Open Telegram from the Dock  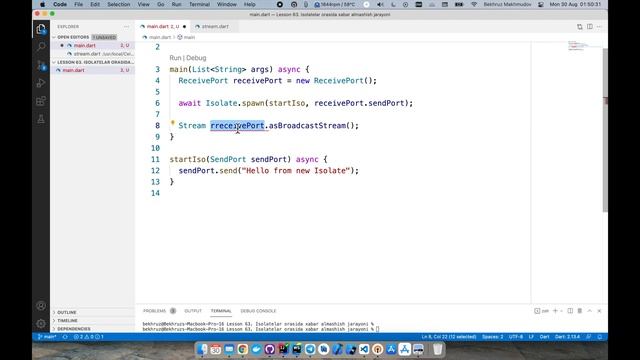pyautogui.click(x=310, y=349)
